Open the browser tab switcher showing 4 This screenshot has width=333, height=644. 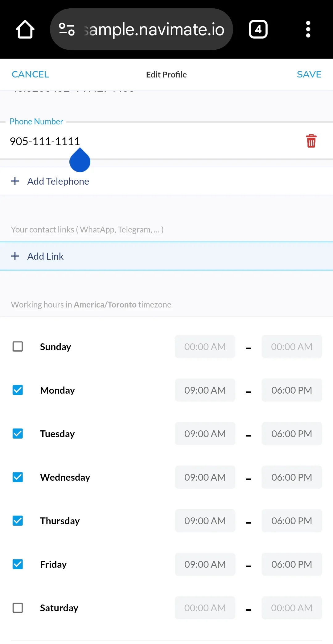[x=258, y=29]
